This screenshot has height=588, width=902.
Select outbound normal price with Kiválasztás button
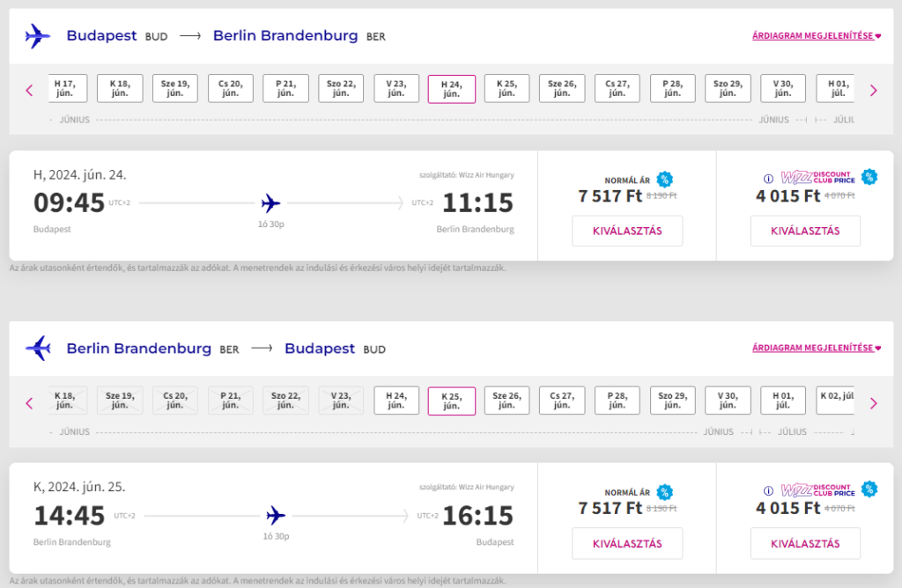click(x=627, y=231)
